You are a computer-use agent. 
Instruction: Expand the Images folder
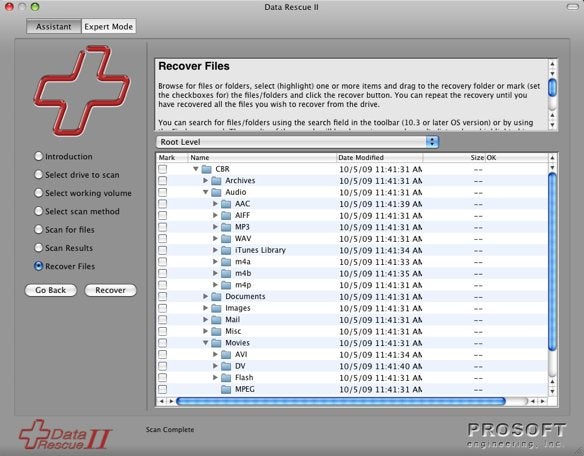pos(205,308)
